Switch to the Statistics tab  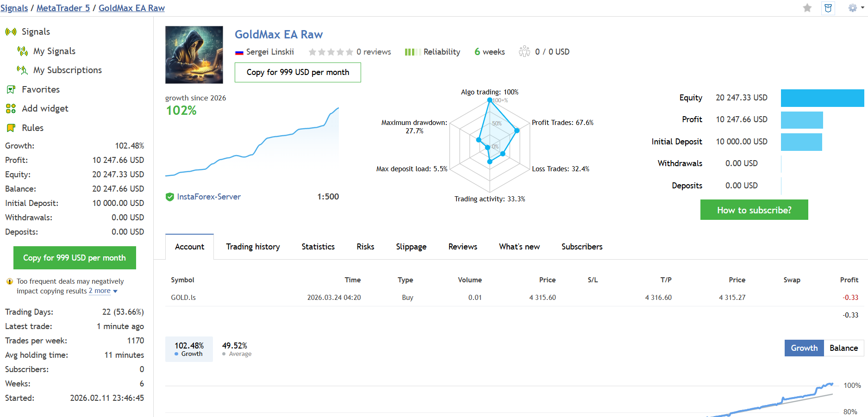[318, 247]
